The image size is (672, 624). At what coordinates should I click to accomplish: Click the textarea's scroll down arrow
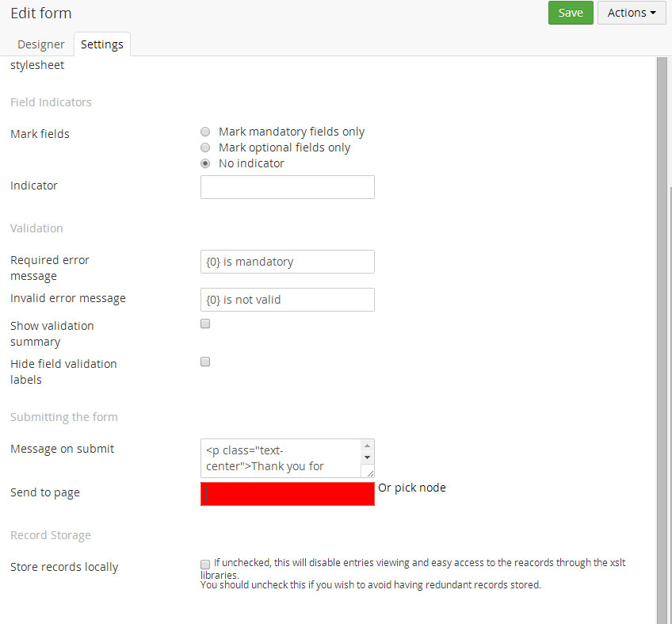(367, 457)
